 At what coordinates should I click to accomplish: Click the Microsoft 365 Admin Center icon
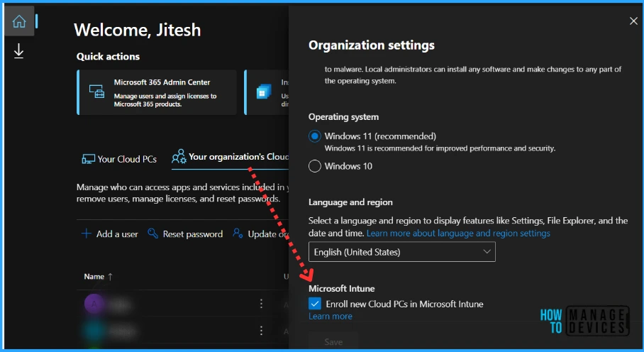coord(97,92)
